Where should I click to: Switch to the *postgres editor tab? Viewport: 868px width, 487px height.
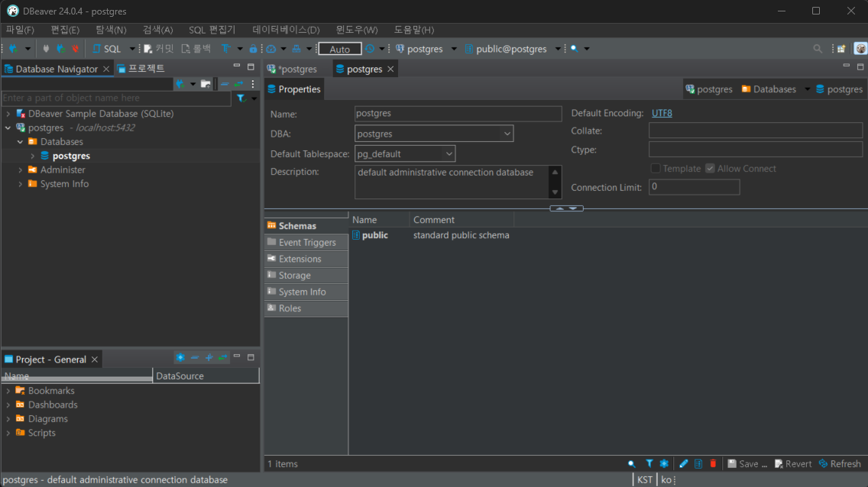292,69
